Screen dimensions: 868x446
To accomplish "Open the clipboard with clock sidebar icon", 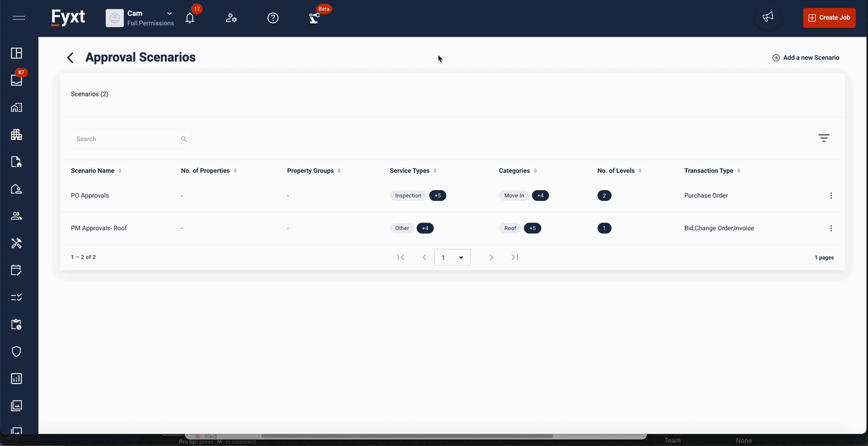I will coord(17,324).
